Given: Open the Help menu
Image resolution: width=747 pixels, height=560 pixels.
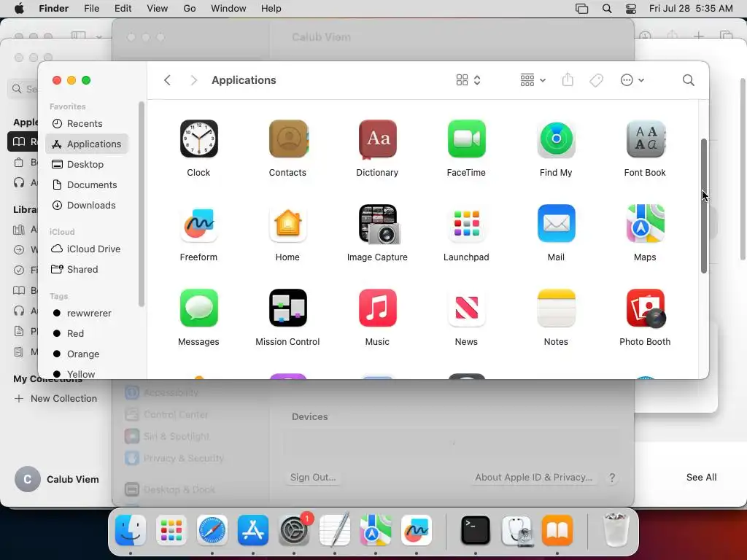Looking at the screenshot, I should pyautogui.click(x=271, y=9).
